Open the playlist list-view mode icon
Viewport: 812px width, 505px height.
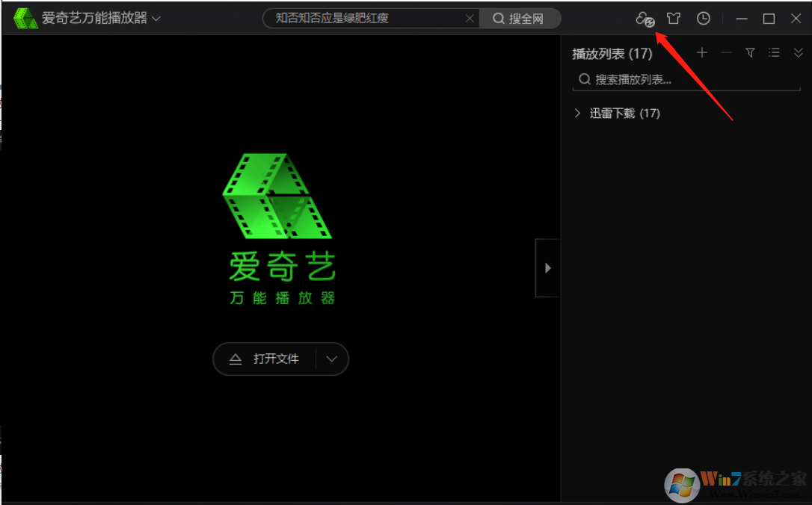775,52
